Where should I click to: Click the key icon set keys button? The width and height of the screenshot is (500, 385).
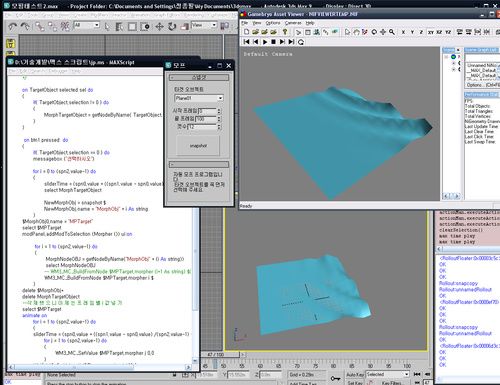point(335,378)
